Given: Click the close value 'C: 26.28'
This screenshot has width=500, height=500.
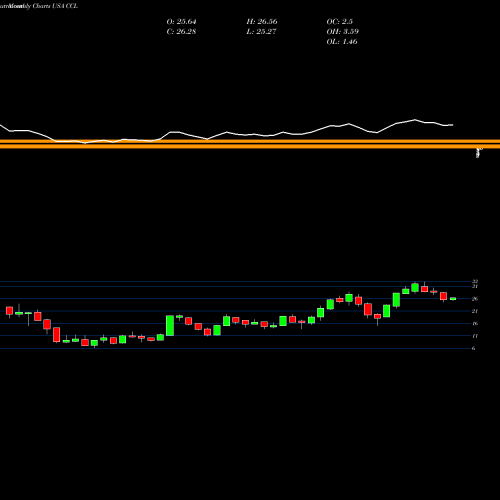Looking at the screenshot, I should click(181, 32).
